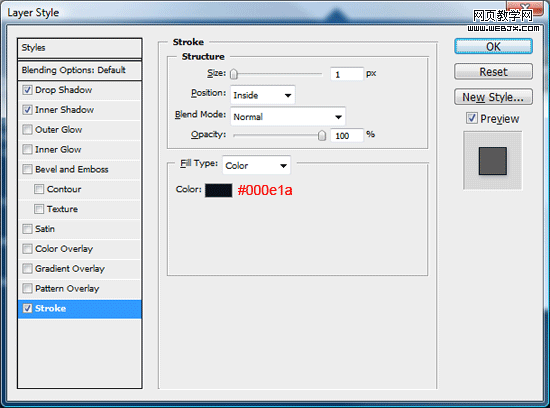Select the Texture label

pos(62,209)
